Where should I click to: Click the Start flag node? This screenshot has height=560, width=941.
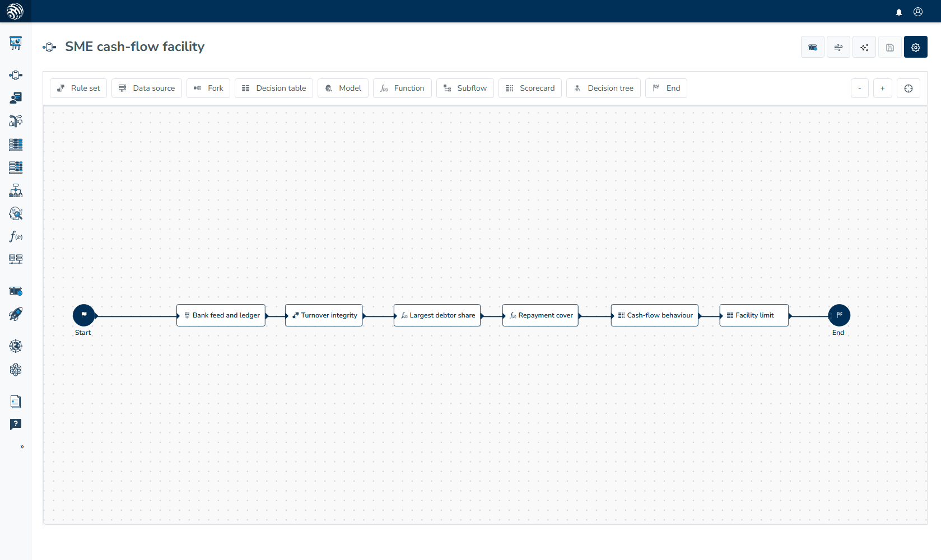84,315
